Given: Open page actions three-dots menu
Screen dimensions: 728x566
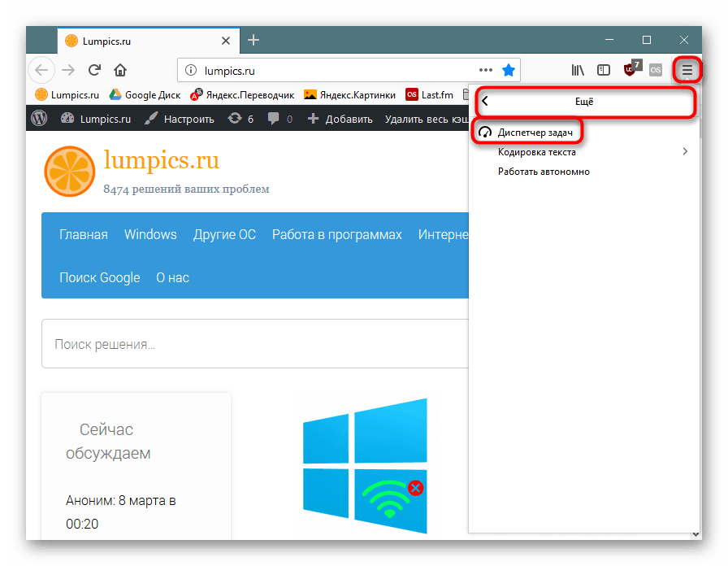Looking at the screenshot, I should pyautogui.click(x=486, y=70).
